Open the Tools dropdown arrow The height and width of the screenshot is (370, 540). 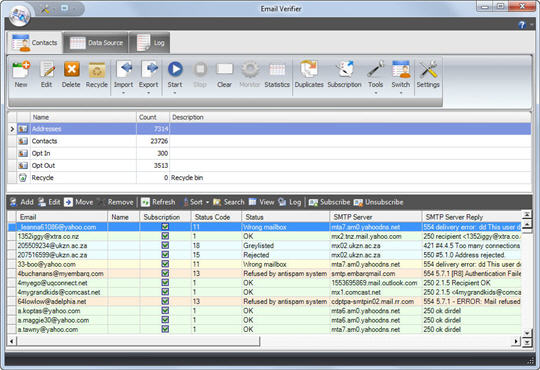375,93
